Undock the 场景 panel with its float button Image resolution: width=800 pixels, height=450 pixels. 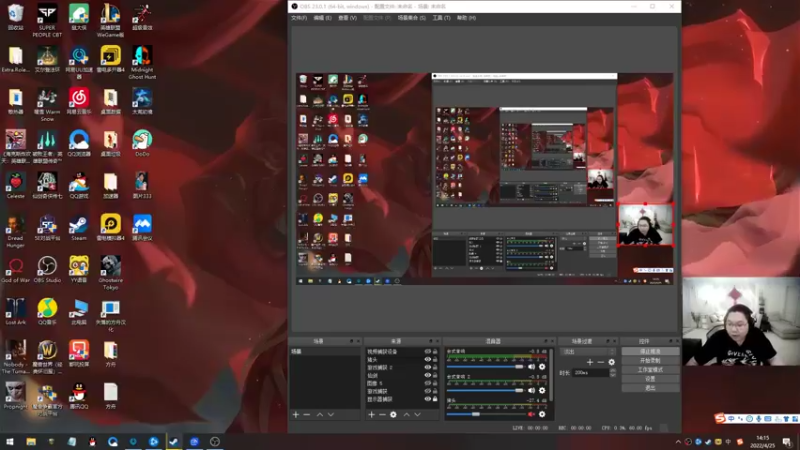point(351,341)
